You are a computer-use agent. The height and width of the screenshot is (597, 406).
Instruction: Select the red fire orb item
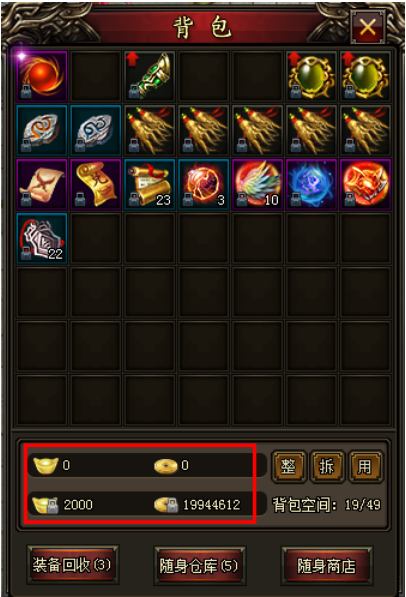point(42,77)
